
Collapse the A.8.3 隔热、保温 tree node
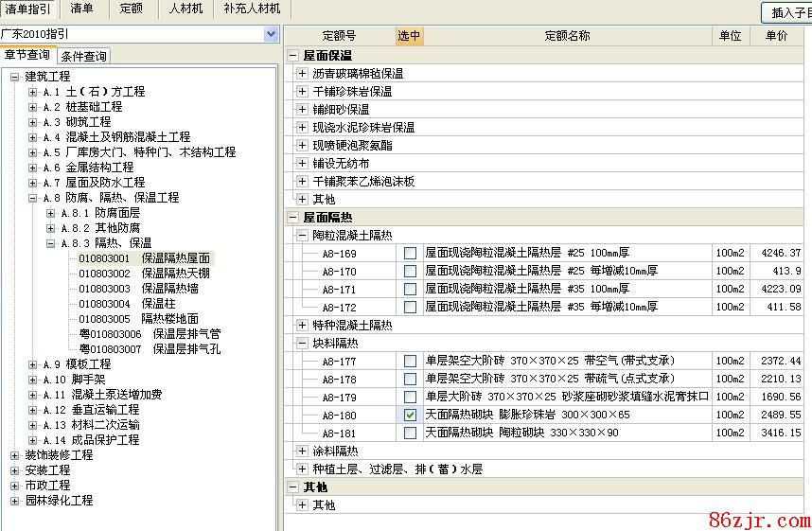[x=51, y=243]
